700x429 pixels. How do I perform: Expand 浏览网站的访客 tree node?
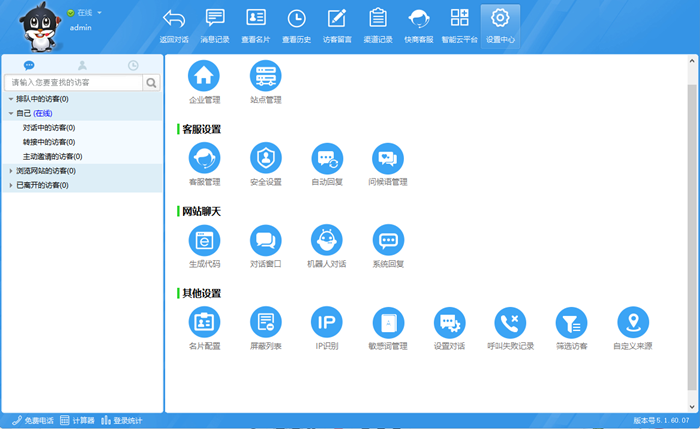point(11,171)
